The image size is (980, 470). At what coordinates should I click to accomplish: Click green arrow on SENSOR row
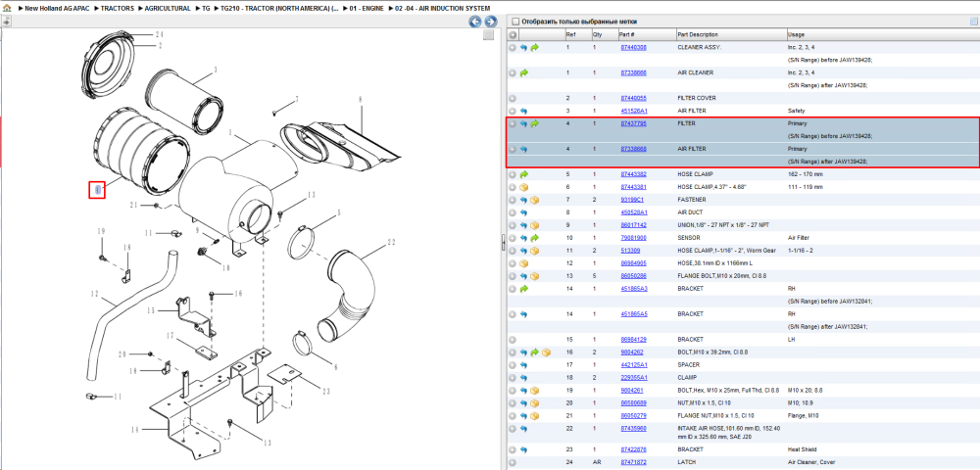pyautogui.click(x=535, y=239)
